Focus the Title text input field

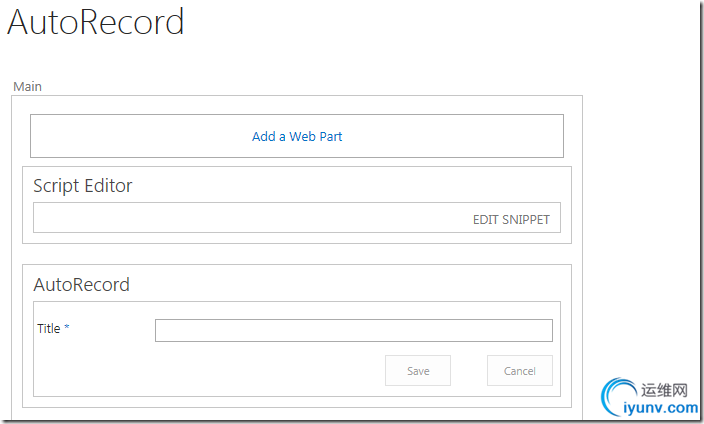point(353,330)
